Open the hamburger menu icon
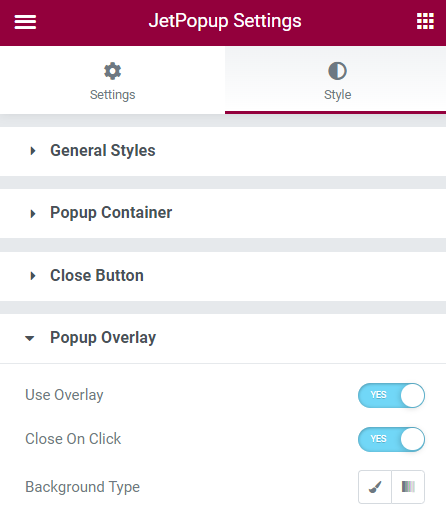Viewport: 446px width, 517px height. [x=25, y=22]
